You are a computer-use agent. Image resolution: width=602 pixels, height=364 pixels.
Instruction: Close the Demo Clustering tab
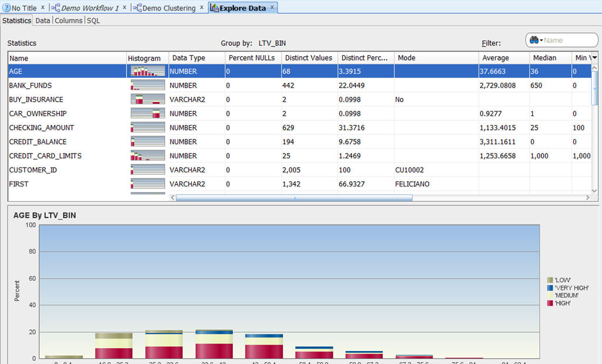pyautogui.click(x=202, y=8)
